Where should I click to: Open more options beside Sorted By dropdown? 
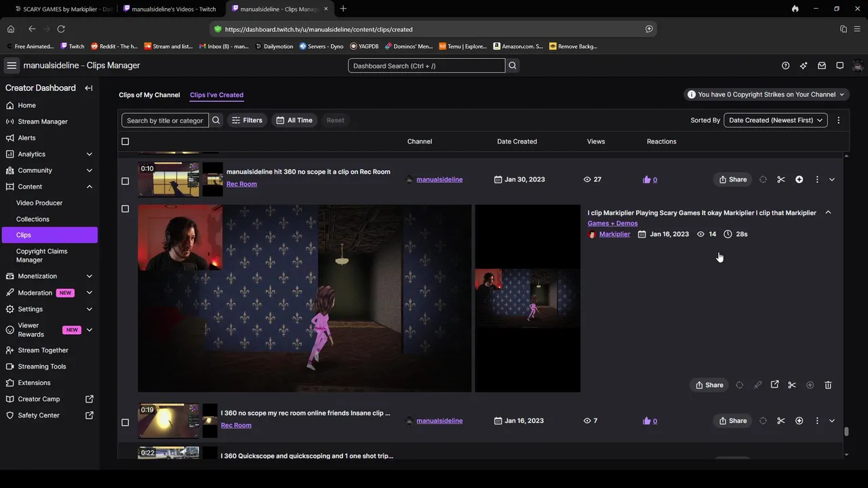838,120
